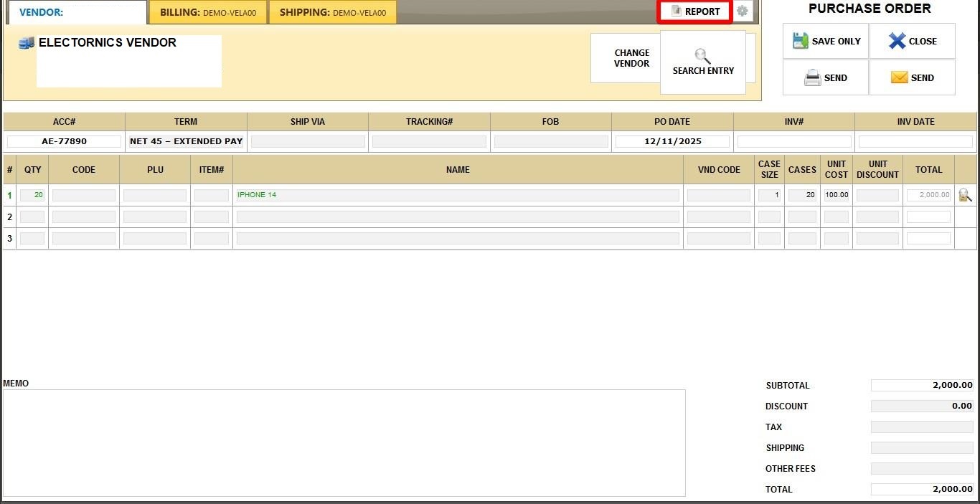Click the Shipping amount field in totals
Screen dimensions: 980x504
pyautogui.click(x=922, y=448)
